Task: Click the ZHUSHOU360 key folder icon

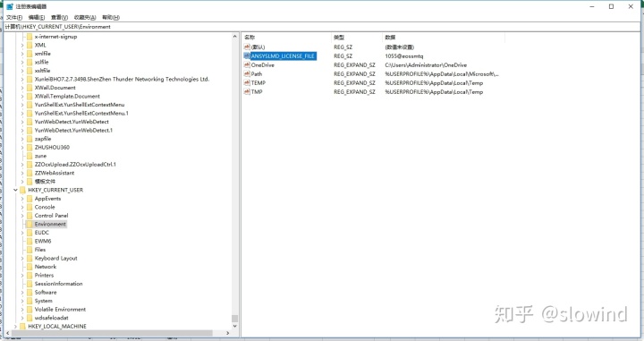Action: tap(30, 147)
